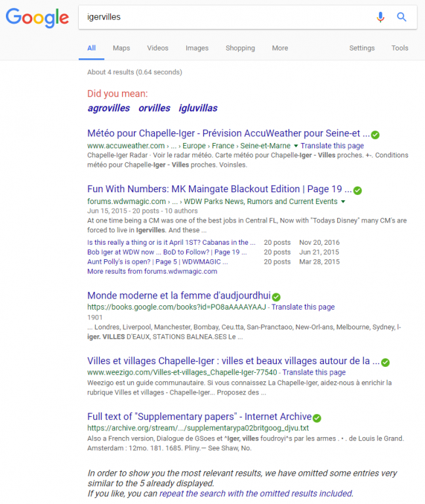
Task: Choose suggested spelling orvilles
Action: click(x=155, y=108)
